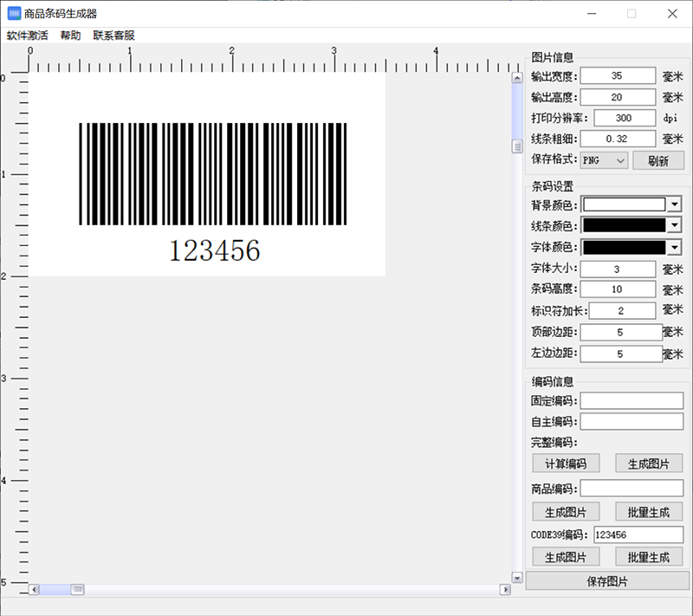Click 生成图片 next to 计算编码
The image size is (693, 616).
[x=649, y=464]
